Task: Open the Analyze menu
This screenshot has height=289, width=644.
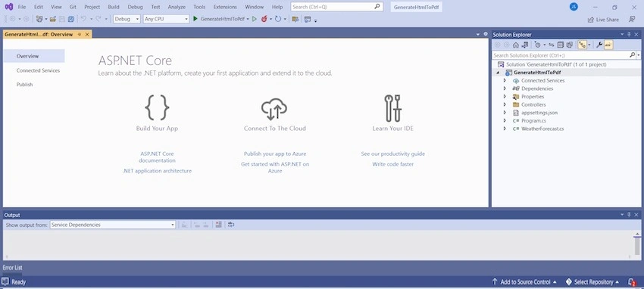Action: pos(177,7)
